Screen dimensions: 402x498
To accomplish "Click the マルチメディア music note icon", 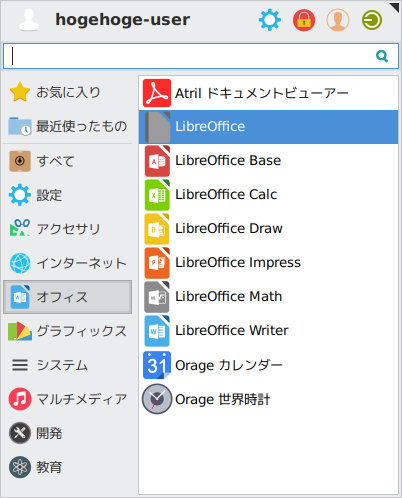I will pyautogui.click(x=20, y=399).
